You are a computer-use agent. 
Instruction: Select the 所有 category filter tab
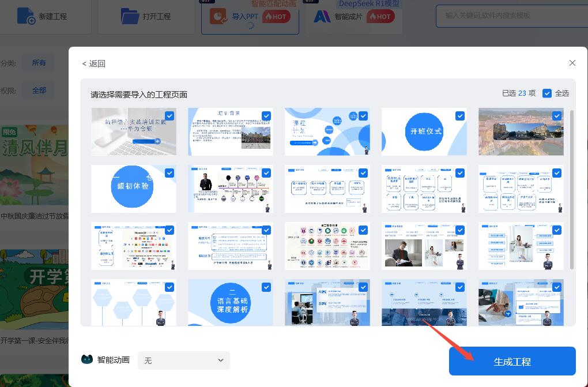click(x=39, y=62)
